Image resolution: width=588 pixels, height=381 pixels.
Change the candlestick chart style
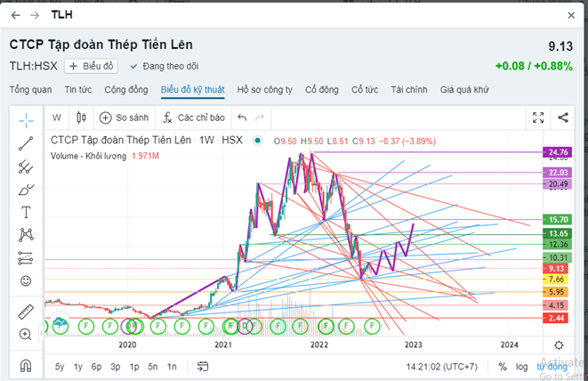click(x=81, y=118)
